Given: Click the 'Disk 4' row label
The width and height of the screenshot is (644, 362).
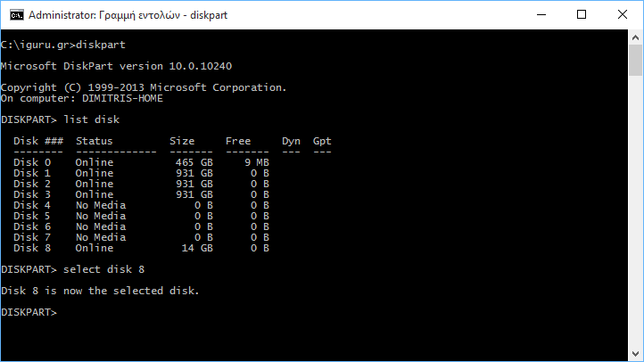Looking at the screenshot, I should coord(32,205).
